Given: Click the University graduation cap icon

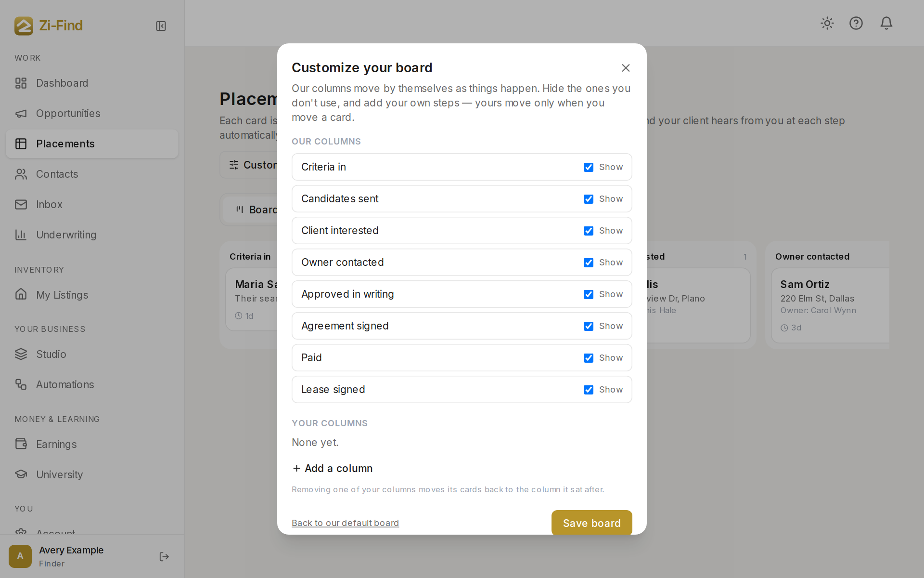Looking at the screenshot, I should point(21,474).
